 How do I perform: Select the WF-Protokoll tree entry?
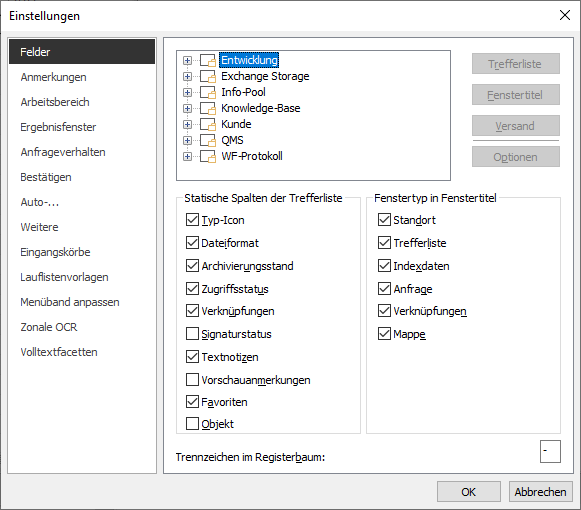(252, 156)
